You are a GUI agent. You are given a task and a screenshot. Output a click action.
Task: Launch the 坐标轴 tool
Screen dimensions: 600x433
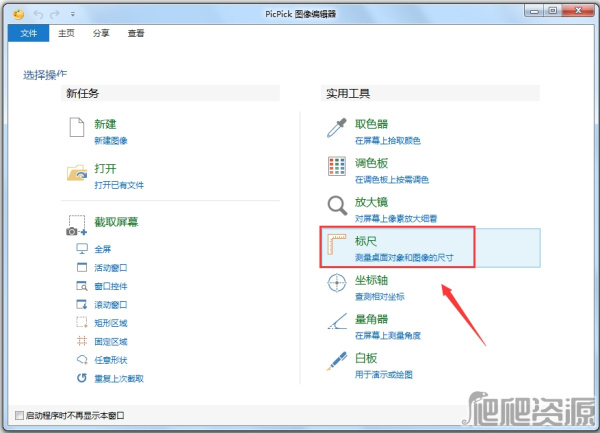[372, 280]
